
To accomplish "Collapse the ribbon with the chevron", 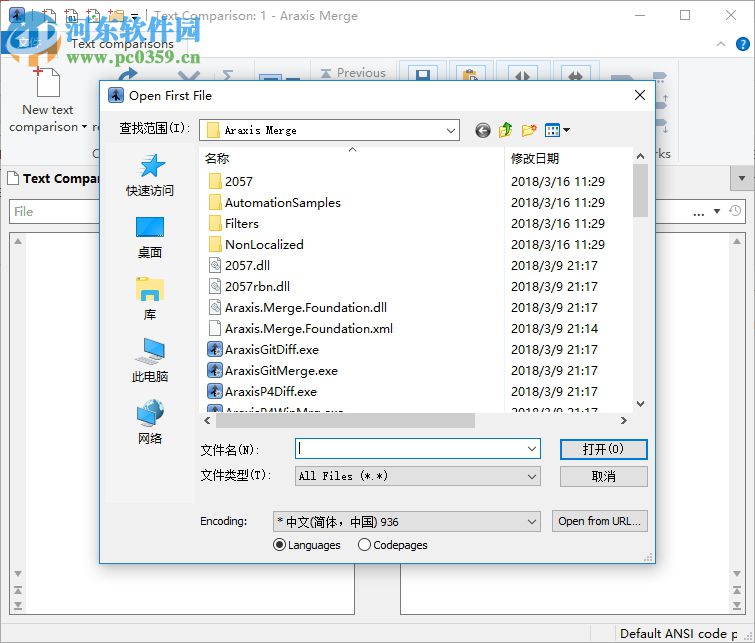I will coord(721,44).
